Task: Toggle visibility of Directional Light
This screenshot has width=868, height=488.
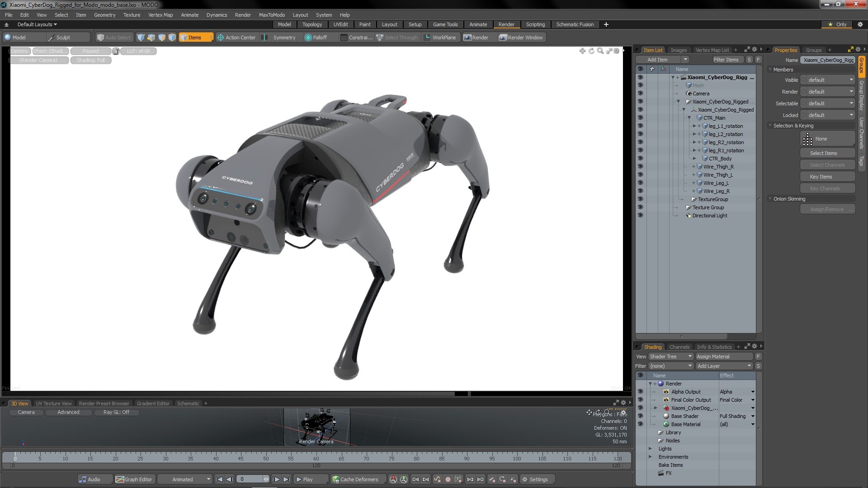Action: (640, 216)
